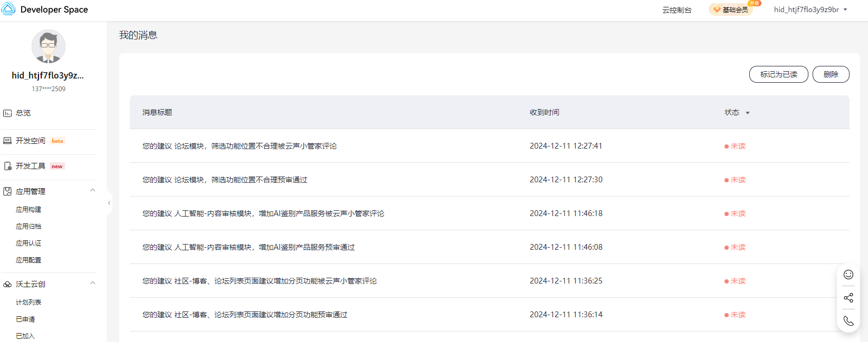
Task: Click the Developer Space cloud logo
Action: (x=8, y=9)
